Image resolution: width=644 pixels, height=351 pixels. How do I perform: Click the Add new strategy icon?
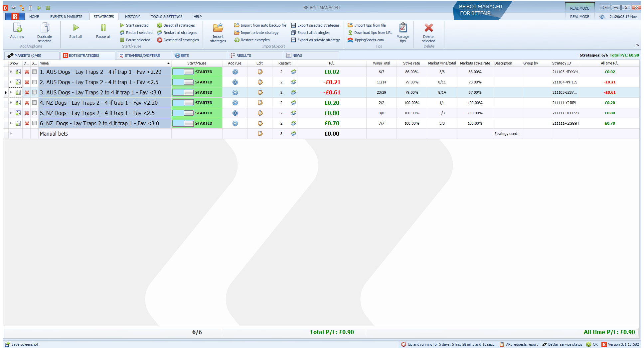click(17, 28)
